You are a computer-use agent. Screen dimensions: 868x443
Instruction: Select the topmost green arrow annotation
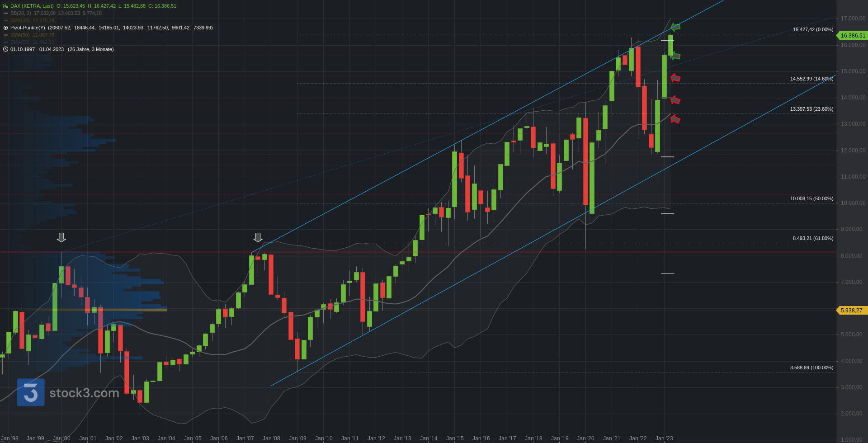coord(675,27)
